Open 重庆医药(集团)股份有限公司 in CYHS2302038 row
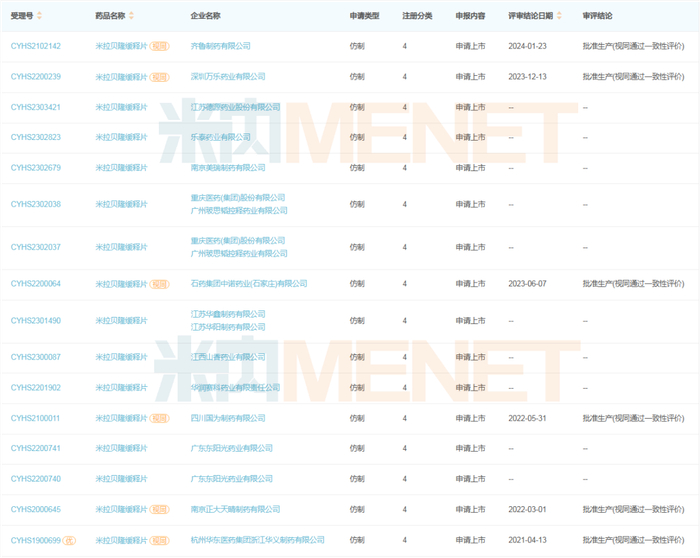 click(238, 197)
